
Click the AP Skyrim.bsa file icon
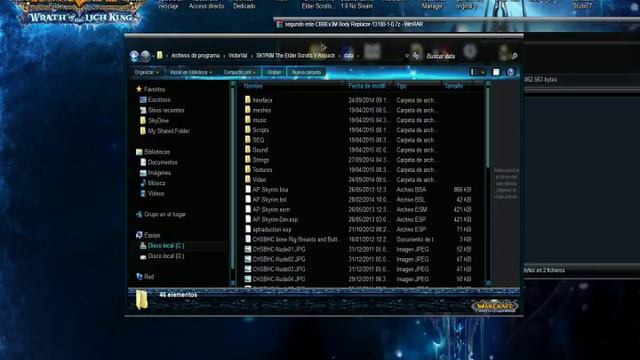coord(248,189)
